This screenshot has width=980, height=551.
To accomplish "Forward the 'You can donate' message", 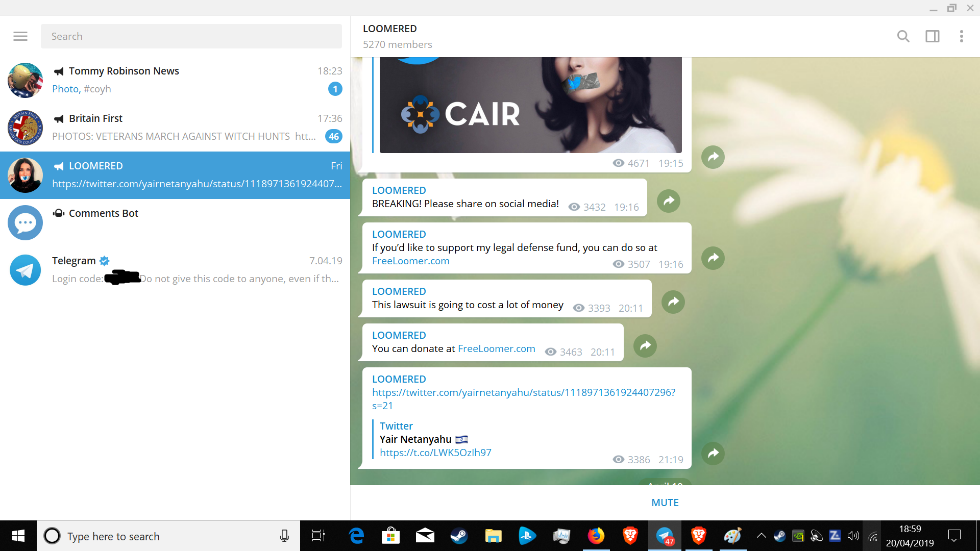I will (645, 346).
